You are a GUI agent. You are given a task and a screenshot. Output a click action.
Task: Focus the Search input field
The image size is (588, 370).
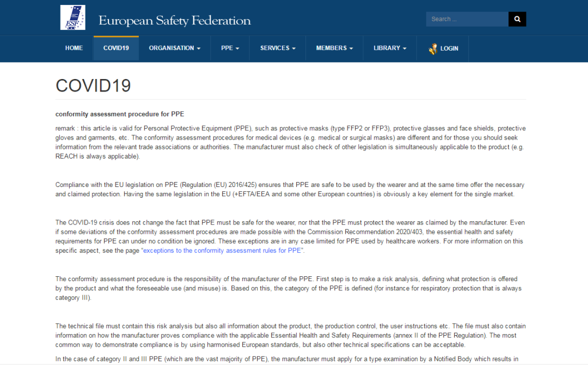467,19
